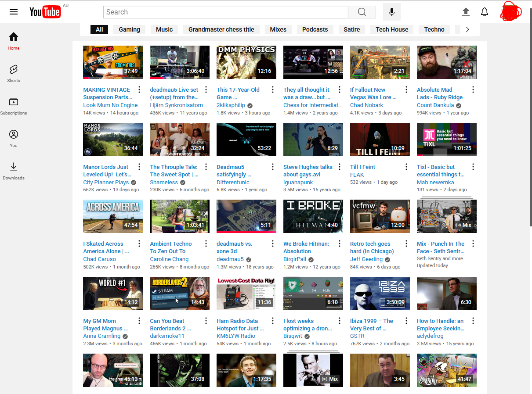Open title deadmau5 vs. xone 3d
This screenshot has height=394, width=532.
click(234, 247)
